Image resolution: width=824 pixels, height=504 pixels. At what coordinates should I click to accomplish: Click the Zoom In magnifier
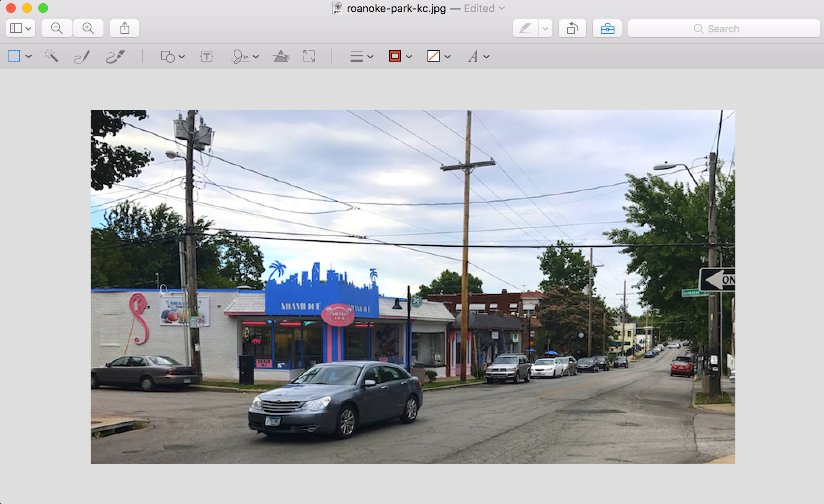tap(88, 28)
